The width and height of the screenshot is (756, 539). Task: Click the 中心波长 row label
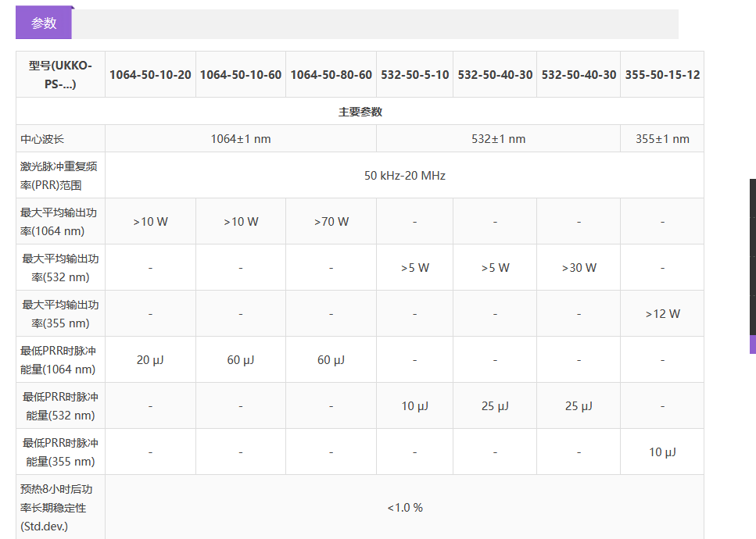coord(42,139)
